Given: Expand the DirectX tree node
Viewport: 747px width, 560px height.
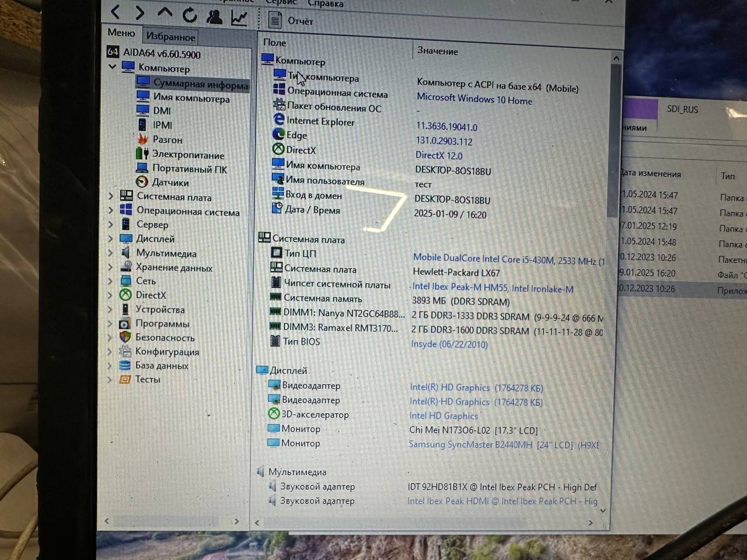Looking at the screenshot, I should [110, 295].
